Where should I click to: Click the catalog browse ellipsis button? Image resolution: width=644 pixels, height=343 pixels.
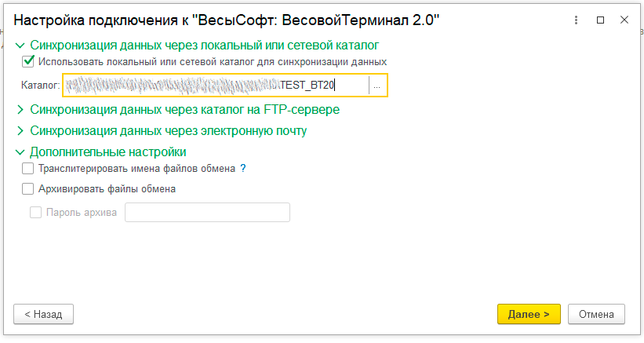point(377,86)
